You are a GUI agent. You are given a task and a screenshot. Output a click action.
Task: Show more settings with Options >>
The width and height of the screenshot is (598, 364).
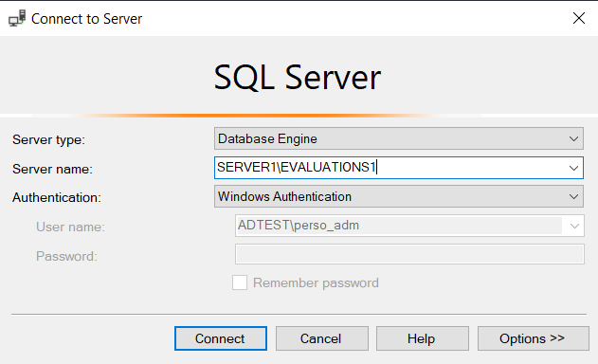pos(534,338)
